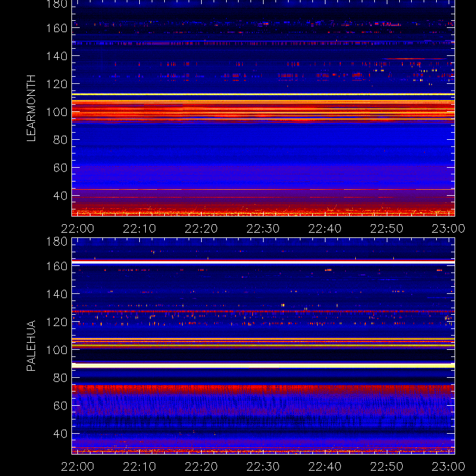The width and height of the screenshot is (476, 476).
Task: Click the PALEHUA axis label
Action: (32, 346)
